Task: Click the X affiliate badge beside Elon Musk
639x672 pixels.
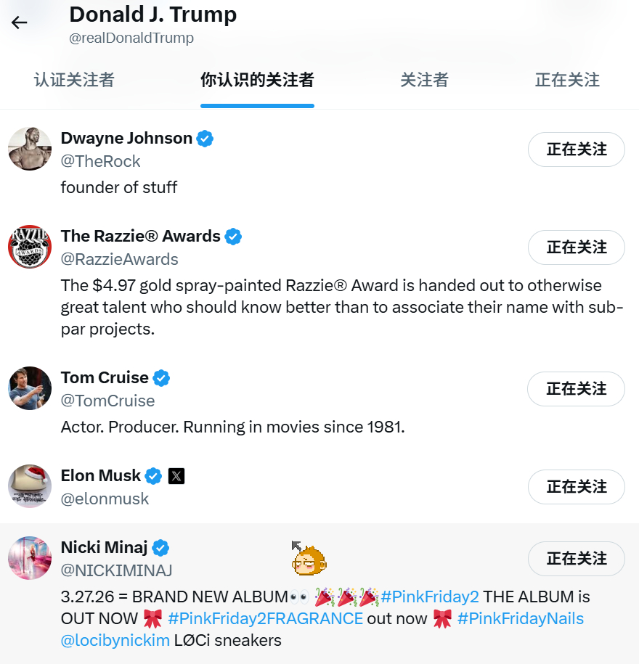Action: [x=176, y=476]
